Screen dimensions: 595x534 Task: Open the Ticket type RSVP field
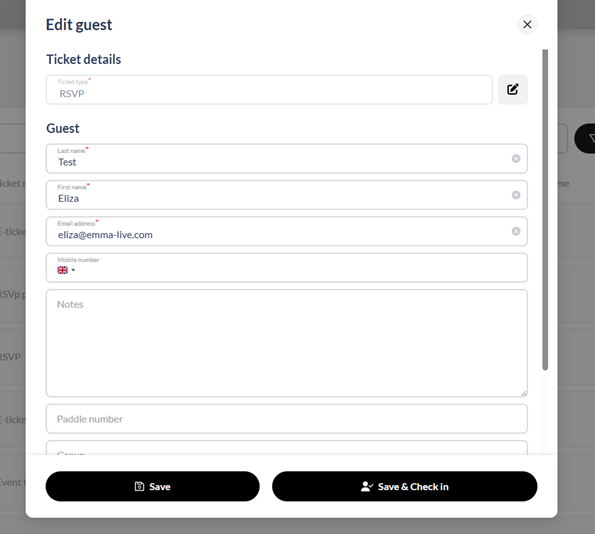pyautogui.click(x=269, y=90)
